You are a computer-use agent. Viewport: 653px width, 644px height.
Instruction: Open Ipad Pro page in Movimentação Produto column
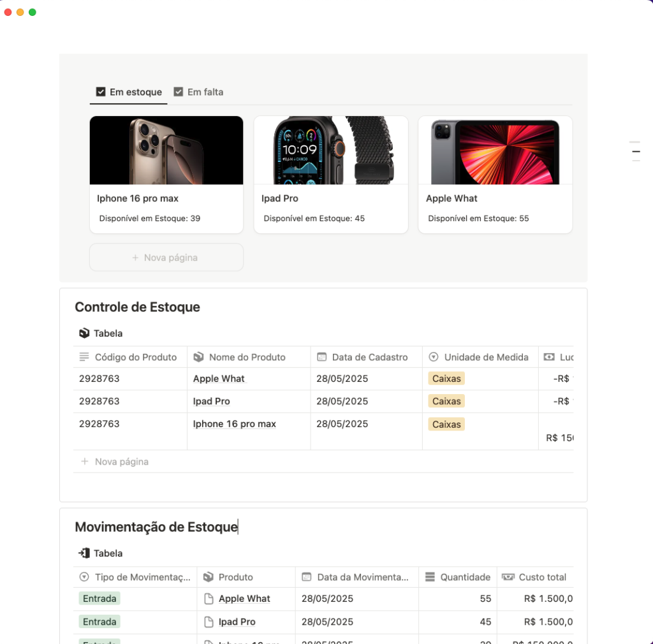[x=237, y=622]
